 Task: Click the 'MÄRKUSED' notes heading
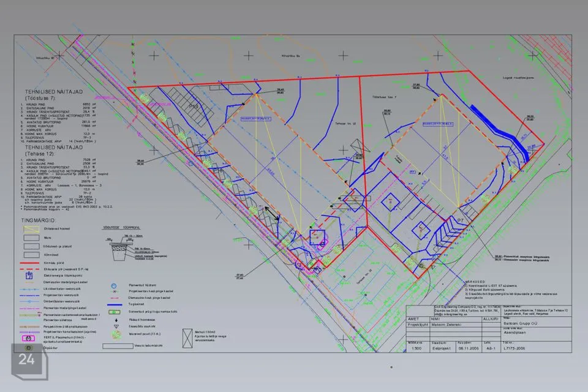coord(475,281)
